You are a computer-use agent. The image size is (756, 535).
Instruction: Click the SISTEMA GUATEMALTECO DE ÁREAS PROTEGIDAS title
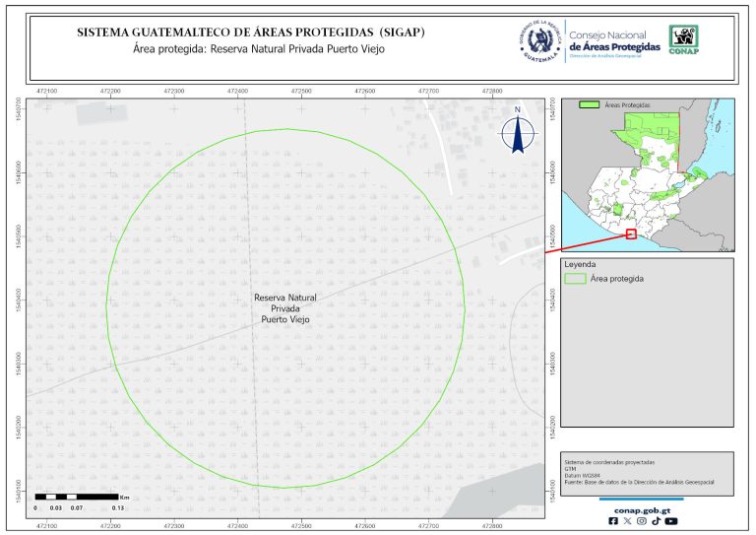point(251,33)
